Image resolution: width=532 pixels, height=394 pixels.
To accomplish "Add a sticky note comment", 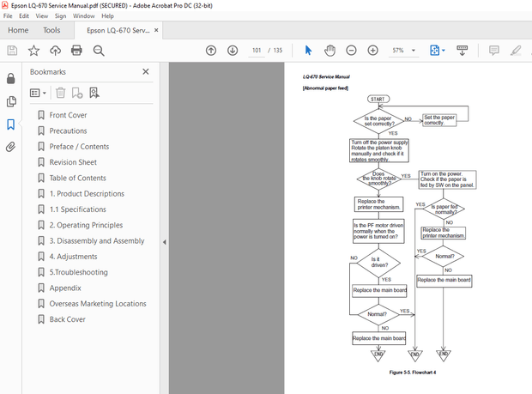I will (x=494, y=51).
